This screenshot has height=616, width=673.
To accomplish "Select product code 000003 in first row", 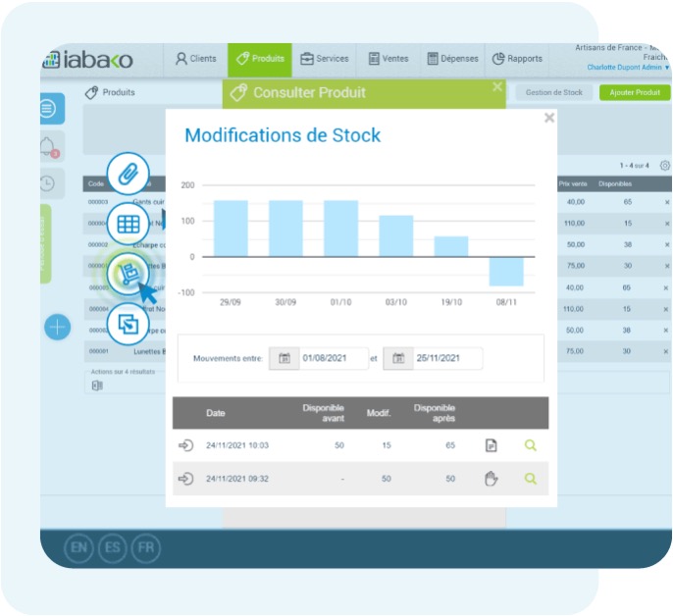I will pyautogui.click(x=98, y=202).
